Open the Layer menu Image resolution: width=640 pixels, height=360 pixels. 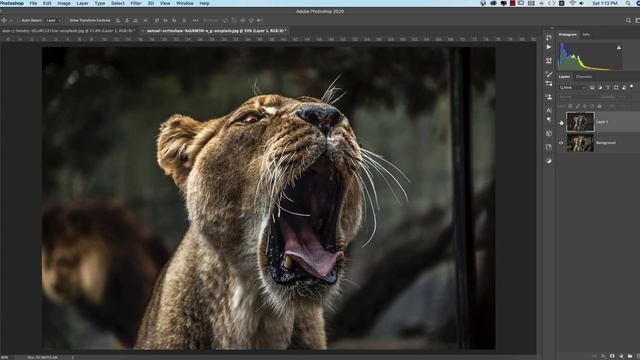pyautogui.click(x=82, y=3)
